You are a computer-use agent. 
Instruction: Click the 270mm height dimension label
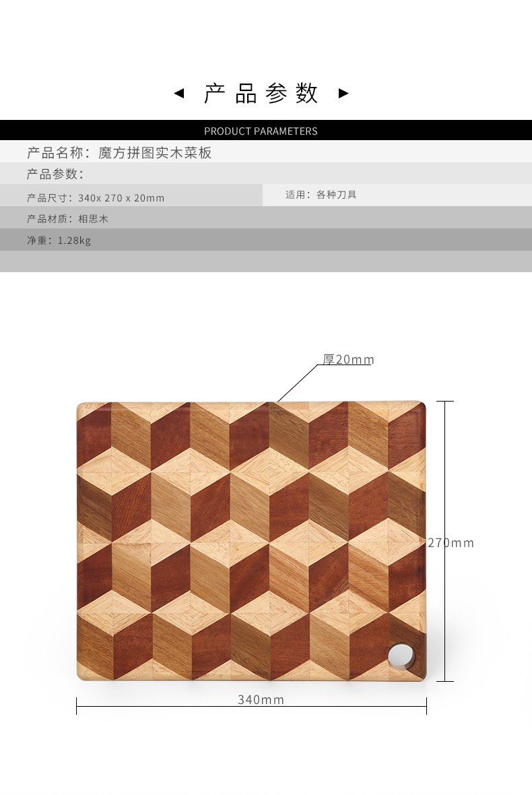(451, 543)
